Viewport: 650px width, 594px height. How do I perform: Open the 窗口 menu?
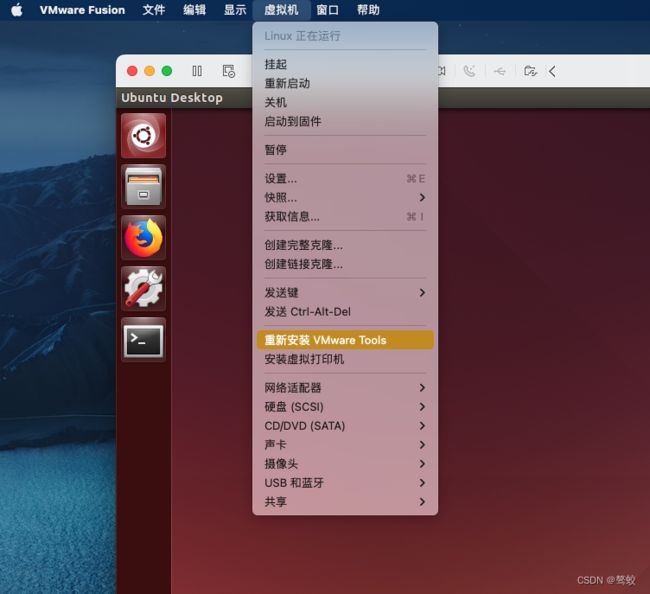[327, 10]
